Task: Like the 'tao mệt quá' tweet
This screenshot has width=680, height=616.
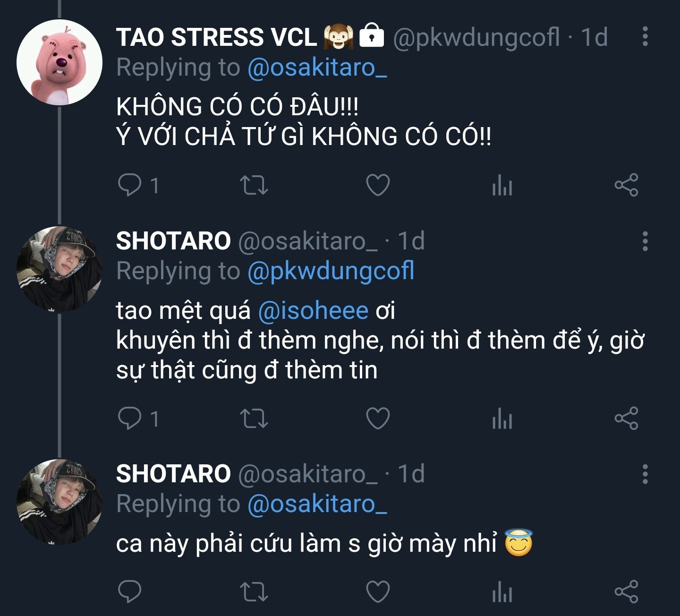Action: (x=378, y=419)
